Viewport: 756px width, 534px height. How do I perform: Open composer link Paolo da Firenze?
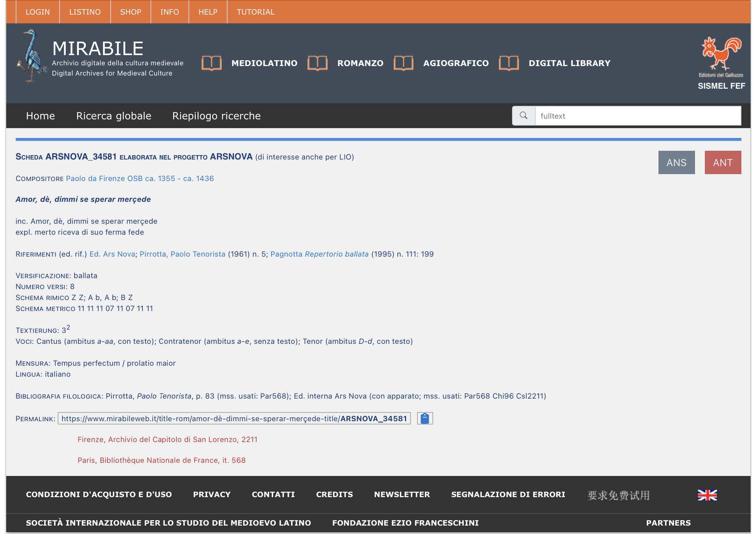[x=140, y=178]
